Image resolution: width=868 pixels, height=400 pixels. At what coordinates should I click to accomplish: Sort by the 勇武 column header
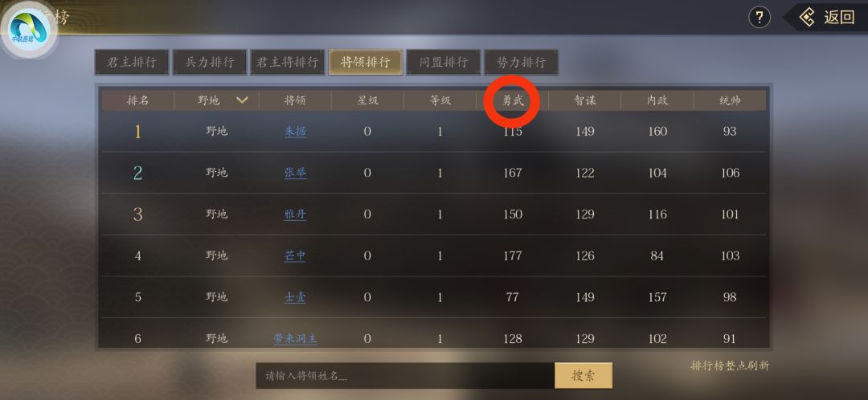(513, 100)
